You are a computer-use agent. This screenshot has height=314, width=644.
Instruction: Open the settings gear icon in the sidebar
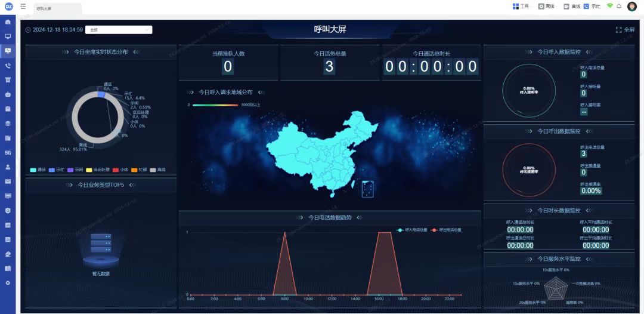[x=7, y=283]
